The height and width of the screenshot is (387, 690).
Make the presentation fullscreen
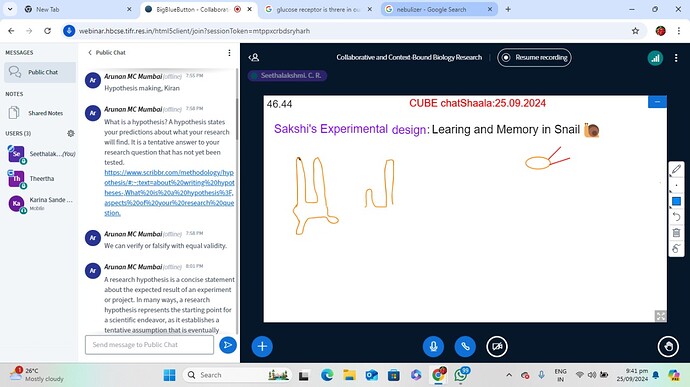pos(660,316)
